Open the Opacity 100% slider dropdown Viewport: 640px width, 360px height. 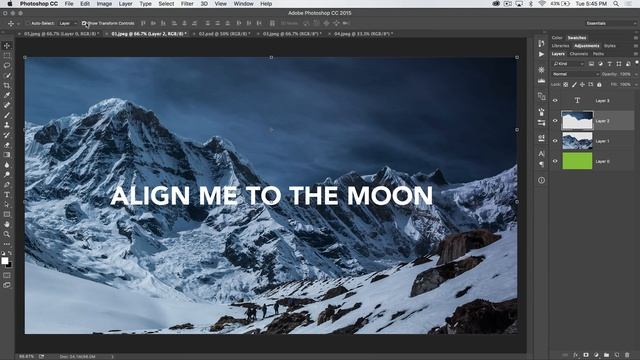pyautogui.click(x=636, y=74)
